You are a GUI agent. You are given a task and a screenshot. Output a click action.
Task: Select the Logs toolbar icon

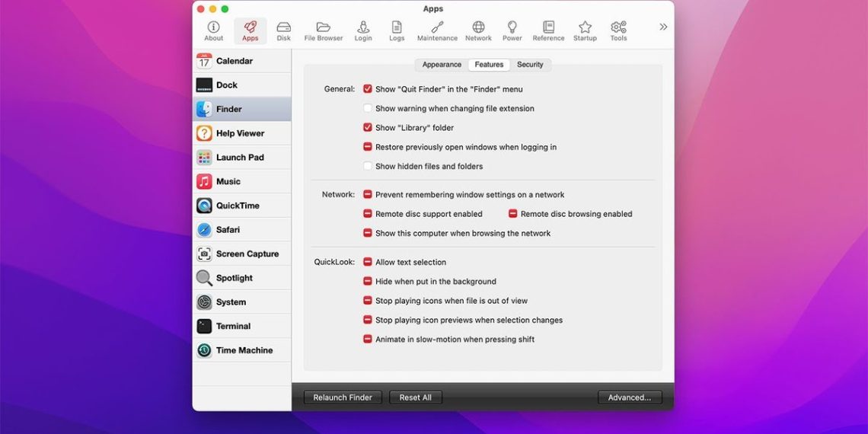397,30
